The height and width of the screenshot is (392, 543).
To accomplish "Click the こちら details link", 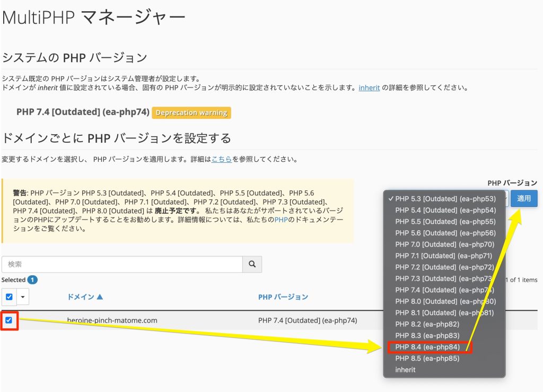I will [222, 159].
